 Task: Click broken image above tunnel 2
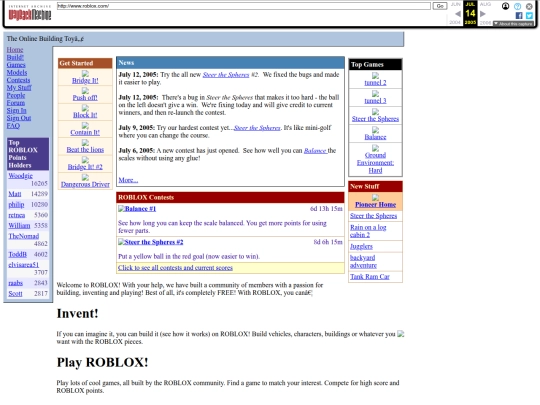click(x=375, y=76)
